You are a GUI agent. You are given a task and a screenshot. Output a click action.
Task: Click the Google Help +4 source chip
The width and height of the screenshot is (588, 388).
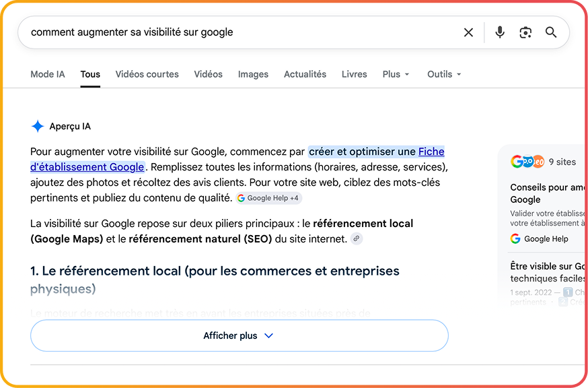pyautogui.click(x=268, y=198)
